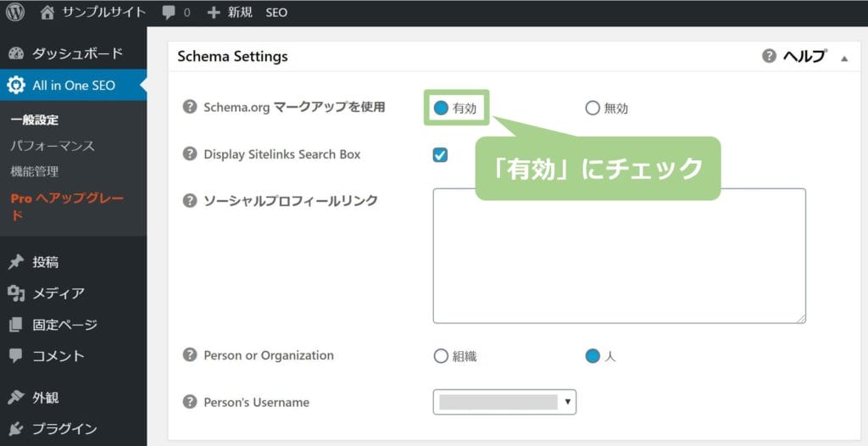Go to パフォーマンス submenu
Image resolution: width=868 pixels, height=446 pixels.
52,147
